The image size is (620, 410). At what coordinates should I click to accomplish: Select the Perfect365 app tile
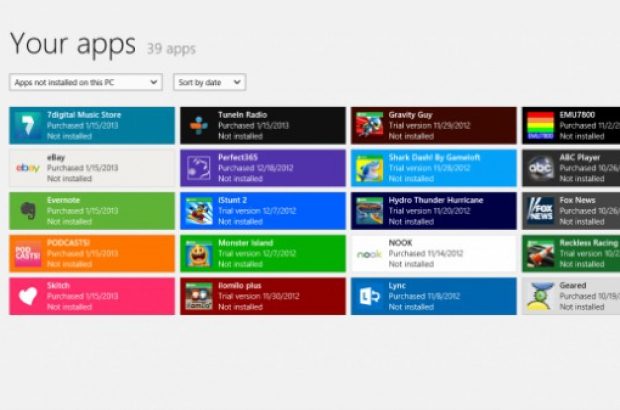(x=263, y=168)
